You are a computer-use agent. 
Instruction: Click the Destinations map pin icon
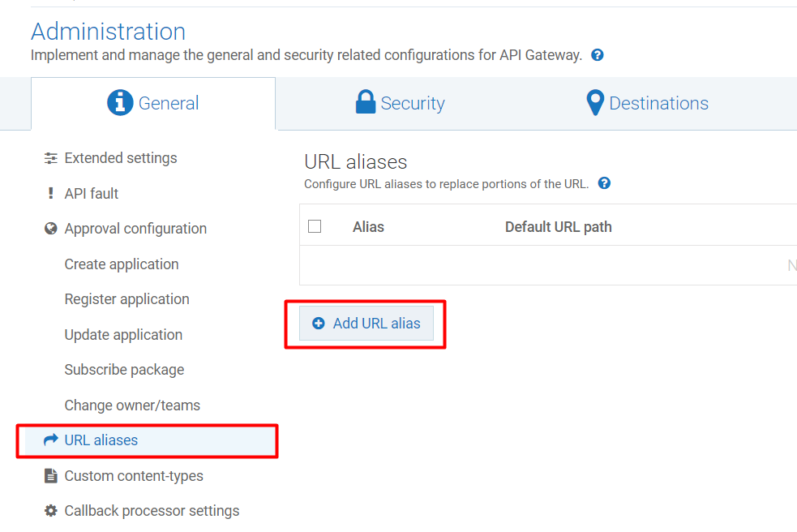click(595, 102)
